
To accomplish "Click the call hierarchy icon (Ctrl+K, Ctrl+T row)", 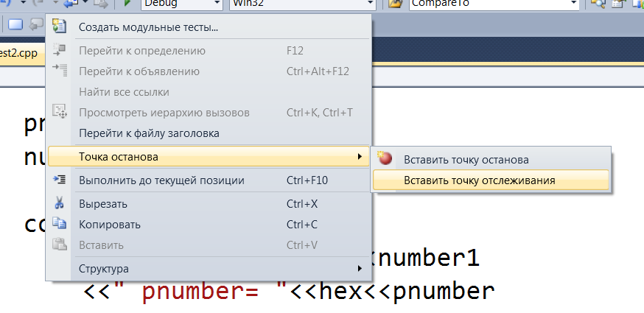I will point(59,112).
